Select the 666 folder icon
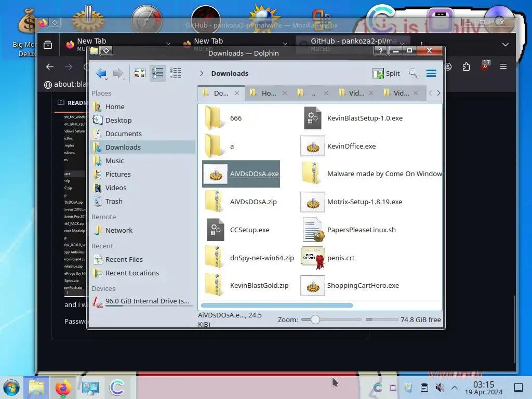Image resolution: width=532 pixels, height=399 pixels. coord(214,118)
